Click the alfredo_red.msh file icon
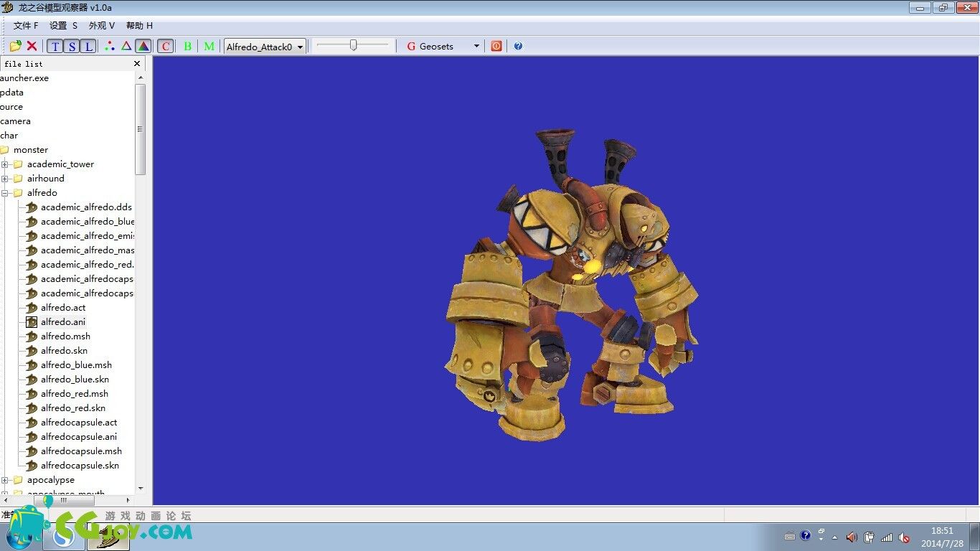The height and width of the screenshot is (551, 980). pos(32,394)
